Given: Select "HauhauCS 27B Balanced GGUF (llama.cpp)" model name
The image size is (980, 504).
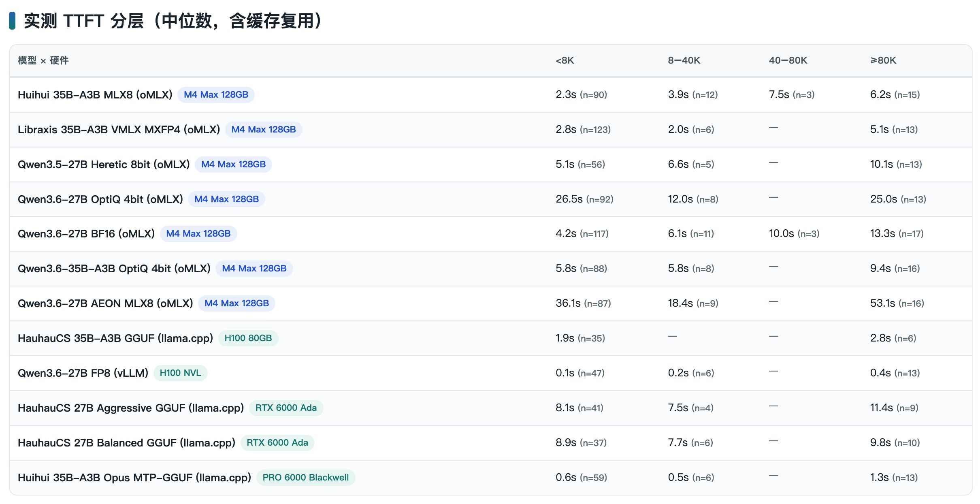Looking at the screenshot, I should coord(126,443).
